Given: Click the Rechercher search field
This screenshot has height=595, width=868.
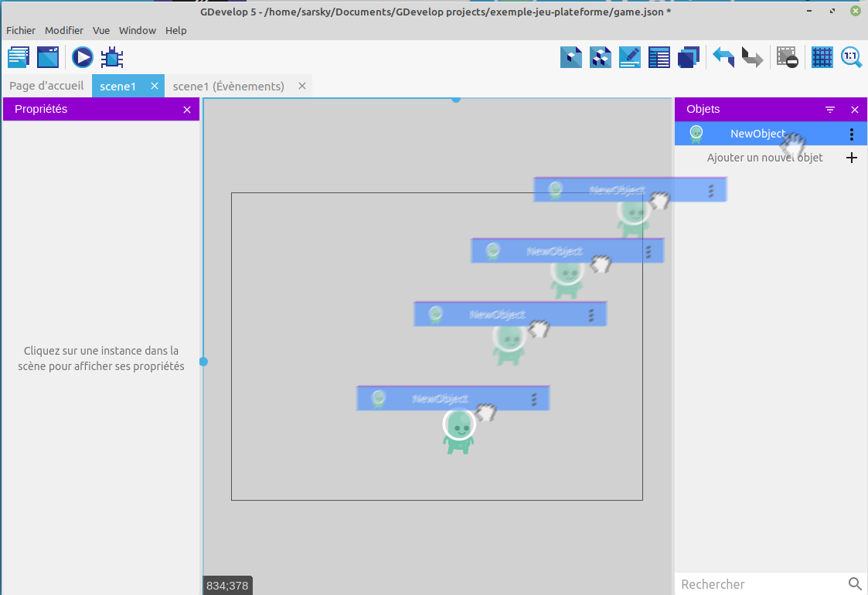Looking at the screenshot, I should (x=761, y=584).
